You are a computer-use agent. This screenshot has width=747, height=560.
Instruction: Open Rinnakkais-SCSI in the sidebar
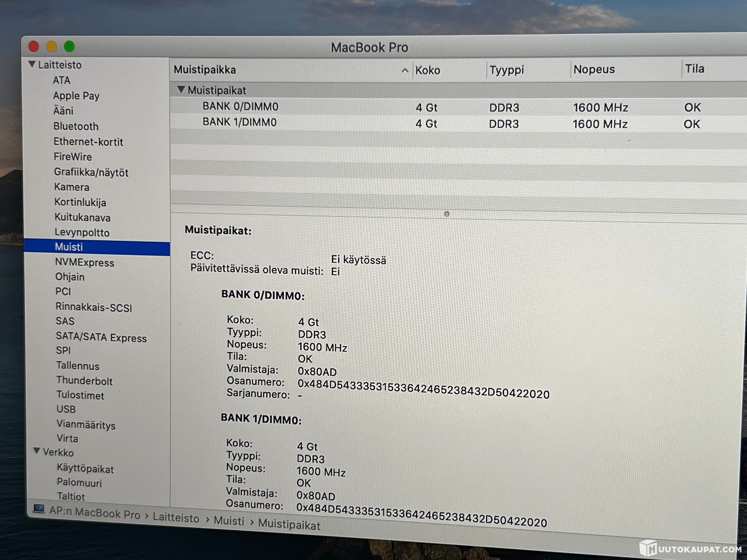tap(94, 307)
